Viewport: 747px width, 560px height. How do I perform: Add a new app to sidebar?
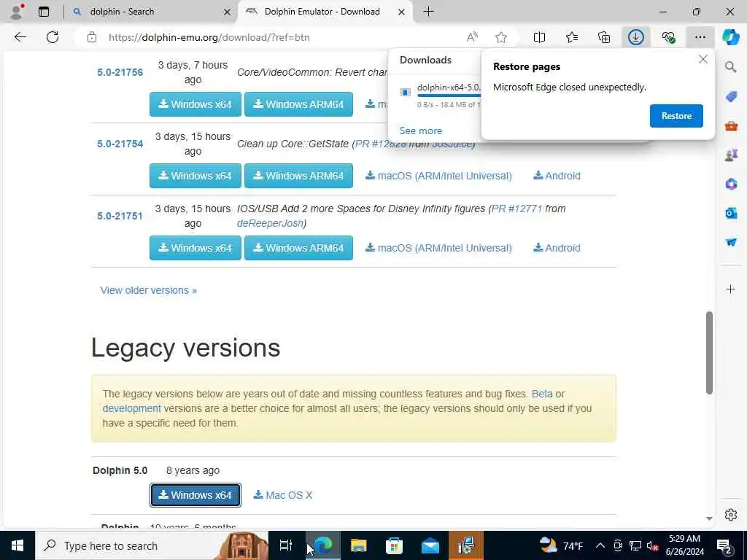coord(731,289)
